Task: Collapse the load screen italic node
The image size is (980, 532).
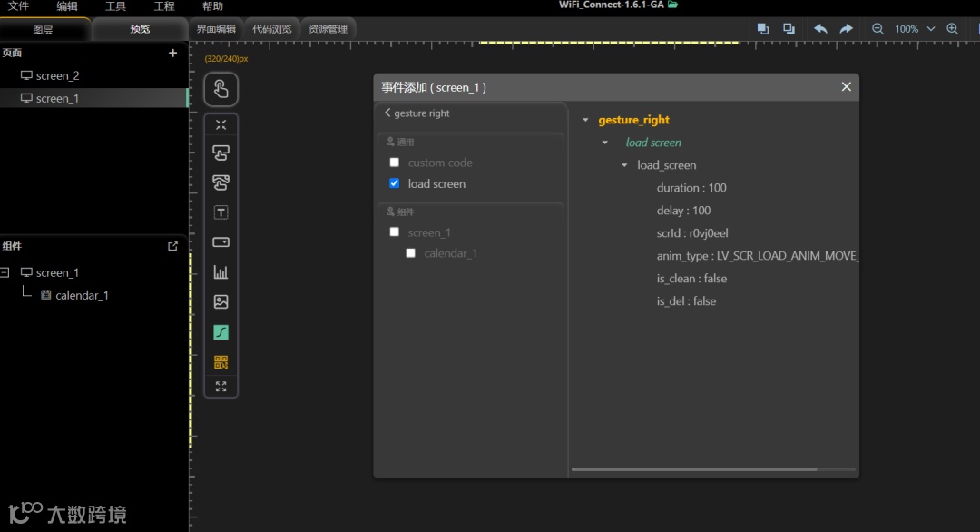Action: pyautogui.click(x=605, y=143)
